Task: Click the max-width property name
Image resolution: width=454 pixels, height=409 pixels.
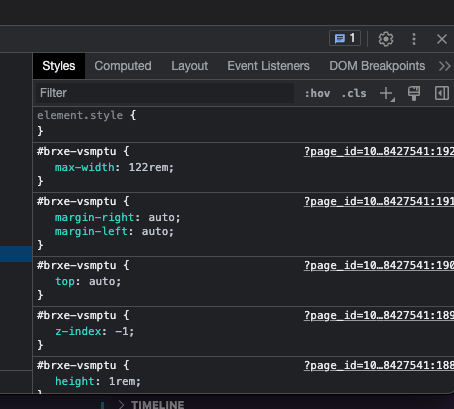Action: point(85,167)
